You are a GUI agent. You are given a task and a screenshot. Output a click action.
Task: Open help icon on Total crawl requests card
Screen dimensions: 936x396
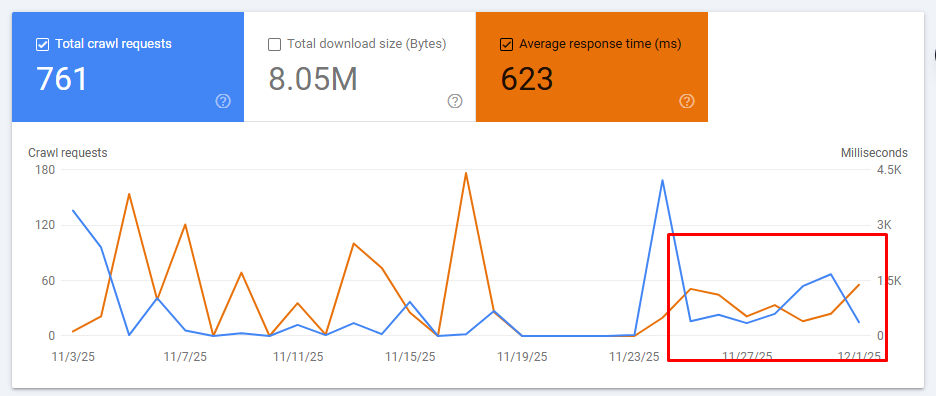(x=223, y=102)
